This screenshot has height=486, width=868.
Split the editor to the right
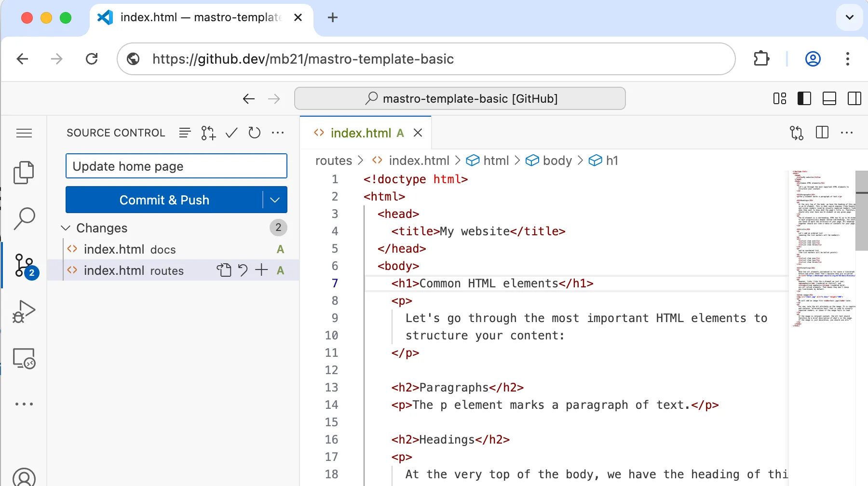[x=822, y=133]
